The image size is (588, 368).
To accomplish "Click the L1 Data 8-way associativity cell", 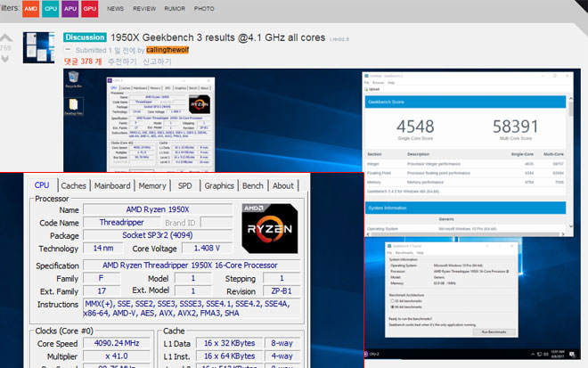I will tap(282, 343).
